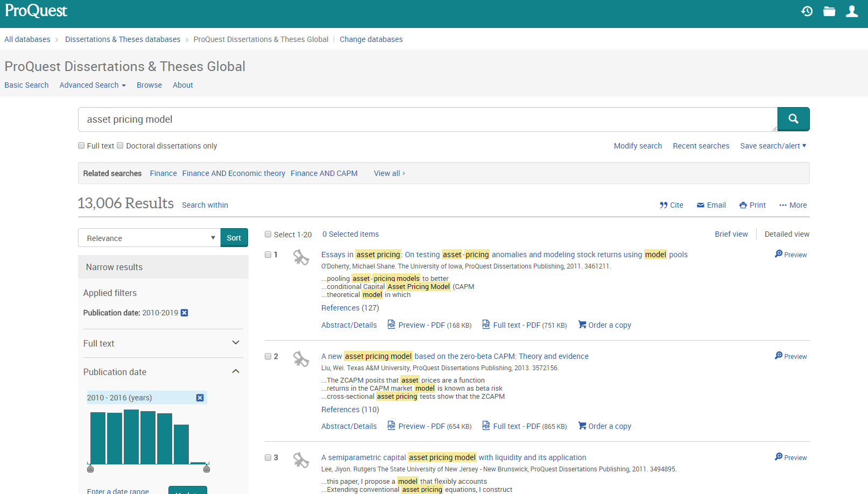This screenshot has height=494, width=868.
Task: Click dissertation document icon for result 2
Action: coord(301,359)
